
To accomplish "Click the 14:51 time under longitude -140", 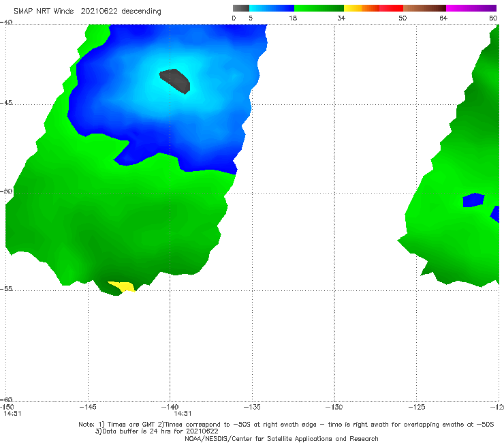I will pyautogui.click(x=183, y=414).
